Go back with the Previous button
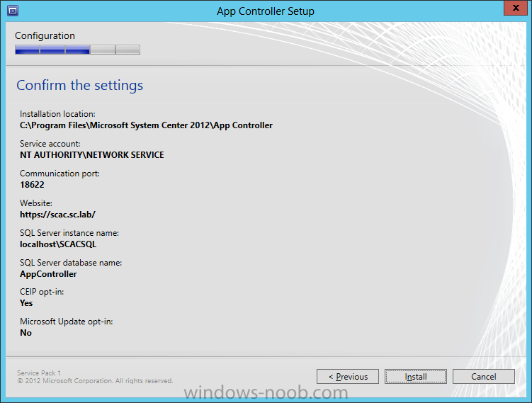Screen dimensions: 532x403 tap(348, 377)
